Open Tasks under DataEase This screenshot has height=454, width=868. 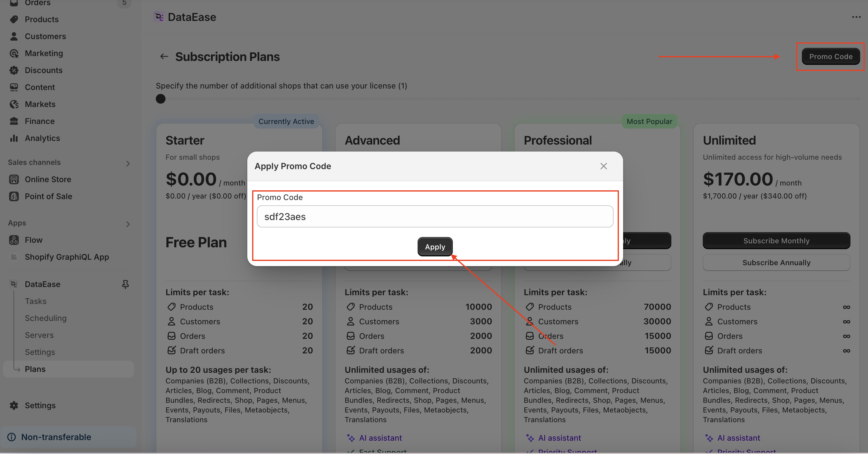(35, 301)
